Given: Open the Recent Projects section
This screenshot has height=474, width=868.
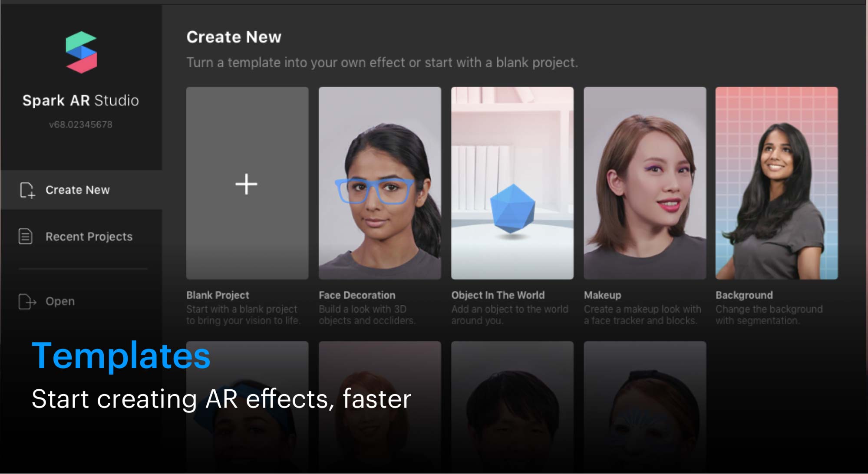Looking at the screenshot, I should coord(89,237).
